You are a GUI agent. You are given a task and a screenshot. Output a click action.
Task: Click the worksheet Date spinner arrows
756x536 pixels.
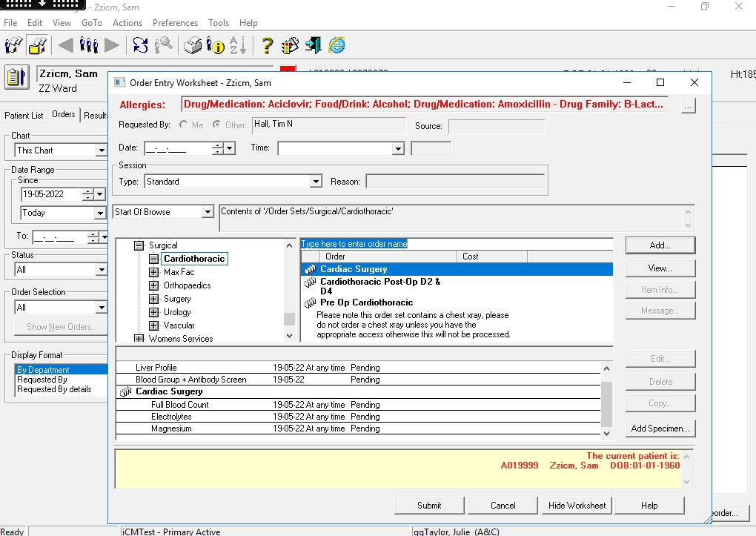point(218,148)
